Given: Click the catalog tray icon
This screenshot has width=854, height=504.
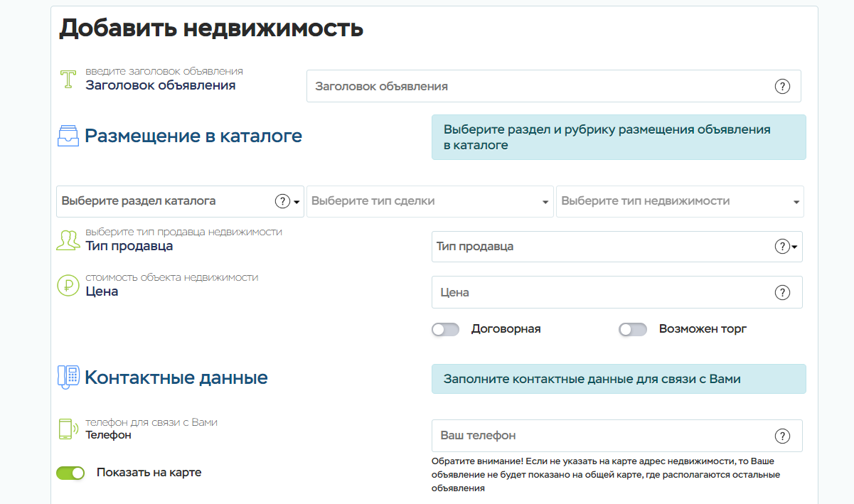Looking at the screenshot, I should [68, 136].
